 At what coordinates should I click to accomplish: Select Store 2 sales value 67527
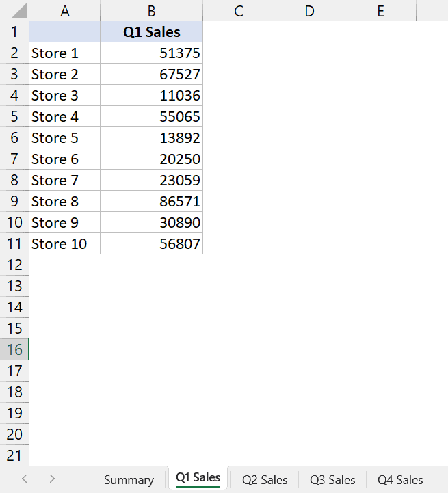[151, 74]
